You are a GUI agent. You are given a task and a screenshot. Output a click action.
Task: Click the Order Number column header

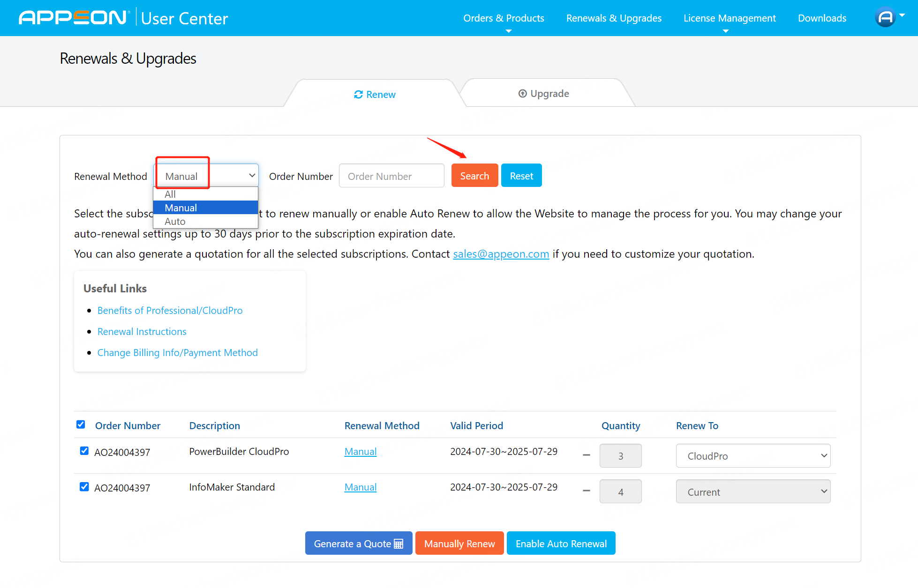(128, 425)
